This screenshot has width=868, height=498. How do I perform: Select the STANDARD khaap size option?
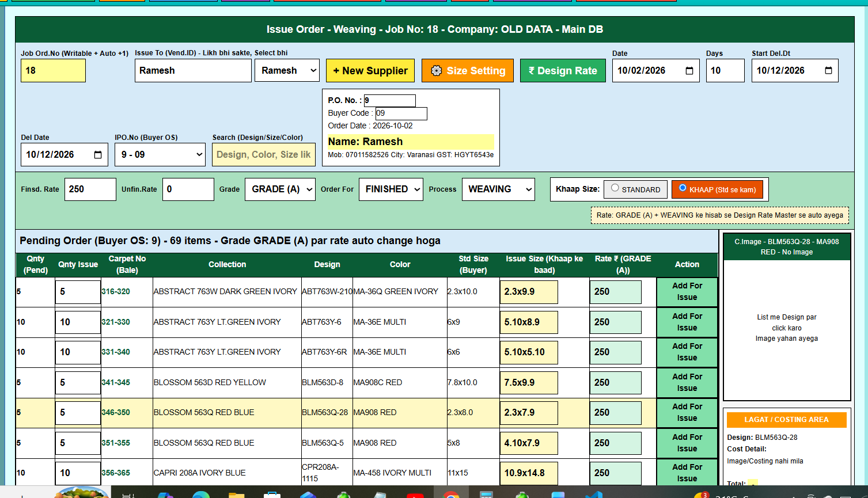click(615, 188)
